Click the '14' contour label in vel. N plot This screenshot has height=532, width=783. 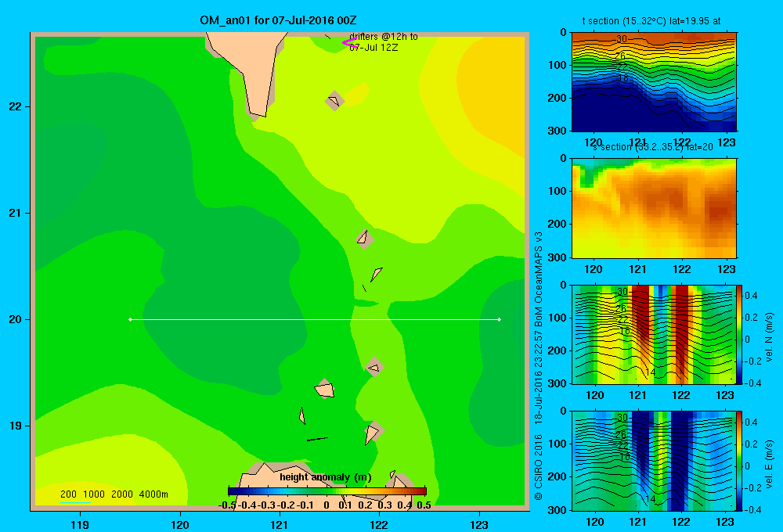coord(650,372)
